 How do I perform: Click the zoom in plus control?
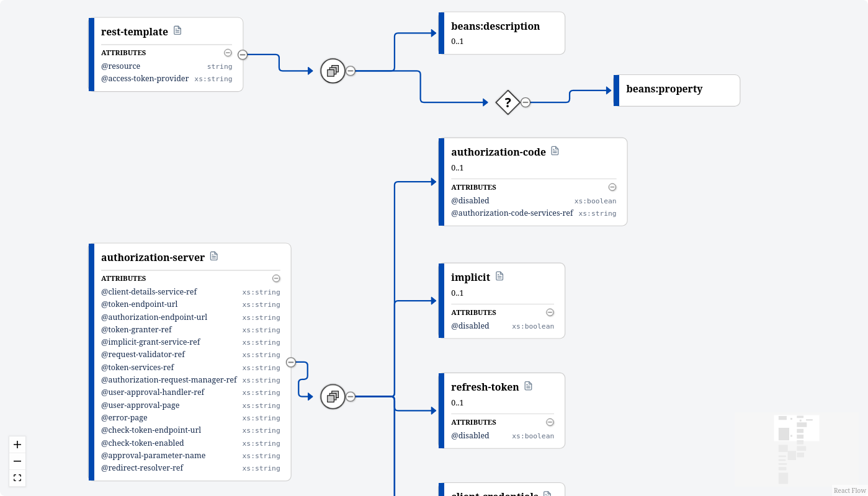(x=17, y=445)
